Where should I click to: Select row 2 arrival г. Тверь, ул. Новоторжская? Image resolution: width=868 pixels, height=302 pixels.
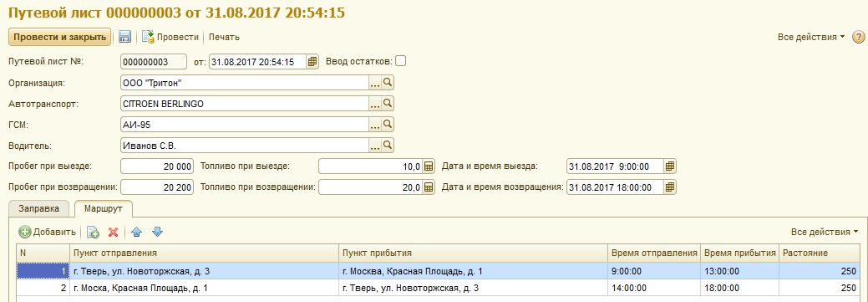(473, 288)
